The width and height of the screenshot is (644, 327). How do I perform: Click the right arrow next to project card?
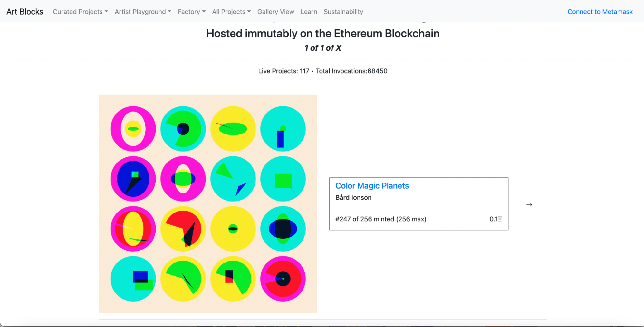[529, 205]
